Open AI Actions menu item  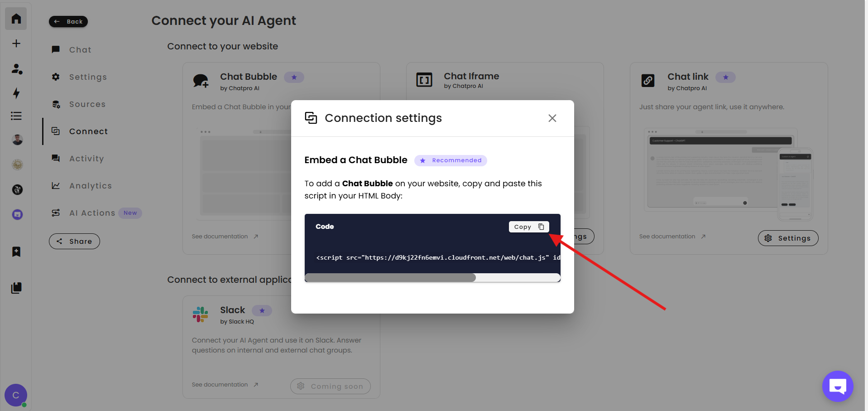point(92,213)
